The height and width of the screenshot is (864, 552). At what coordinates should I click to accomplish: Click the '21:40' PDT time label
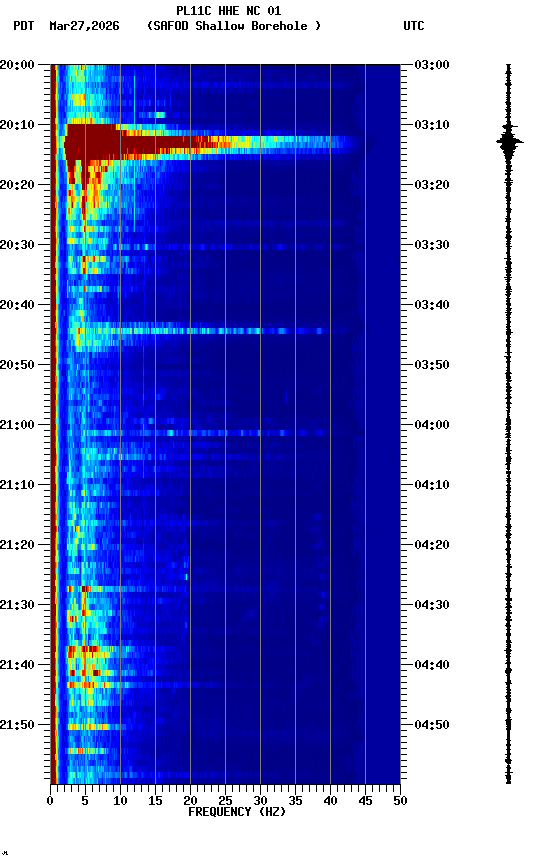pos(17,666)
